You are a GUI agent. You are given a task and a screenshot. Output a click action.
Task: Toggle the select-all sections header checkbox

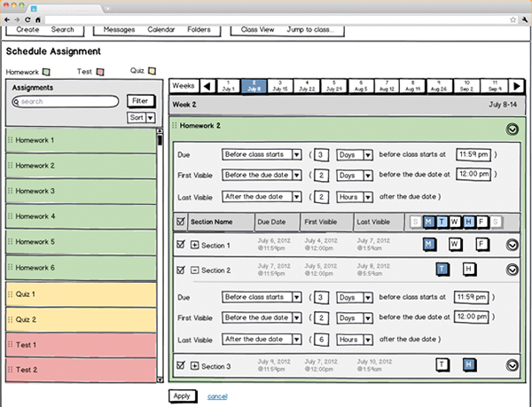181,222
